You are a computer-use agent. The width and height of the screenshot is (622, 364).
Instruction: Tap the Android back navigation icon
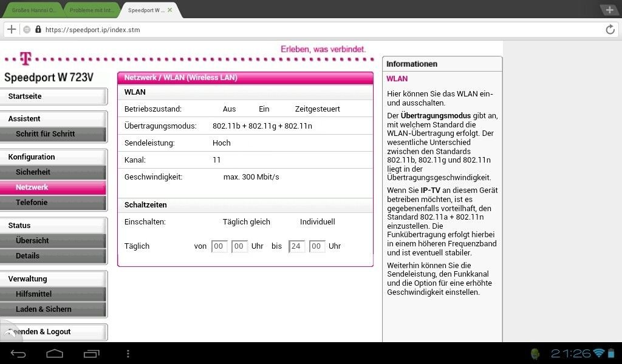coord(18,353)
